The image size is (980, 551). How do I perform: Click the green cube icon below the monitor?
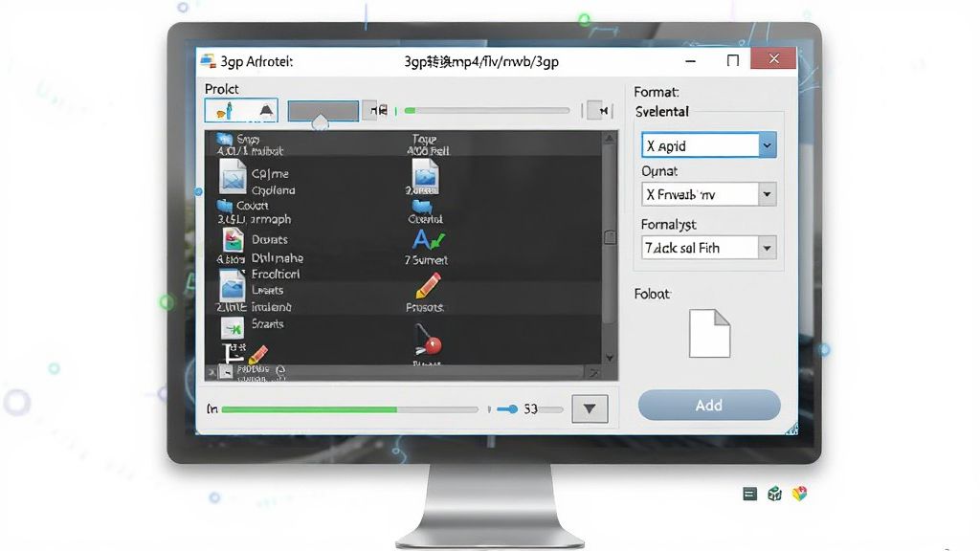(x=774, y=495)
